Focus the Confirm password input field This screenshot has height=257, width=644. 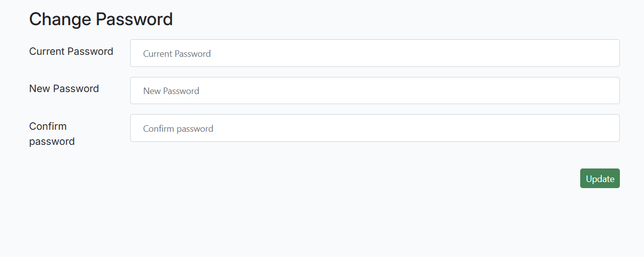click(x=375, y=128)
